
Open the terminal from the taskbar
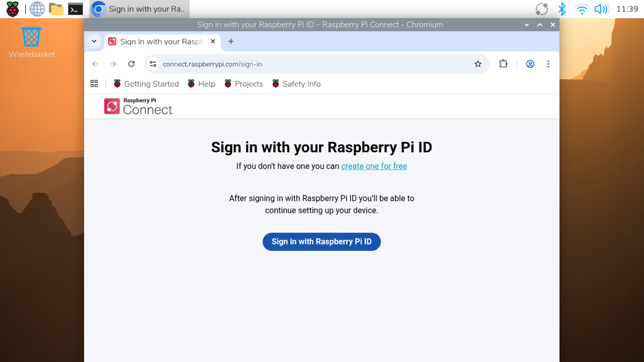(x=75, y=9)
